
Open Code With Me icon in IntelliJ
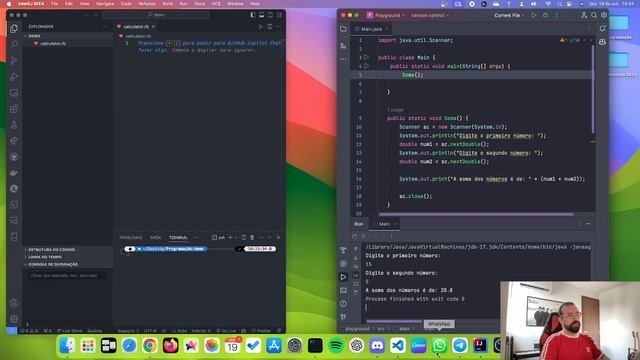coord(584,15)
